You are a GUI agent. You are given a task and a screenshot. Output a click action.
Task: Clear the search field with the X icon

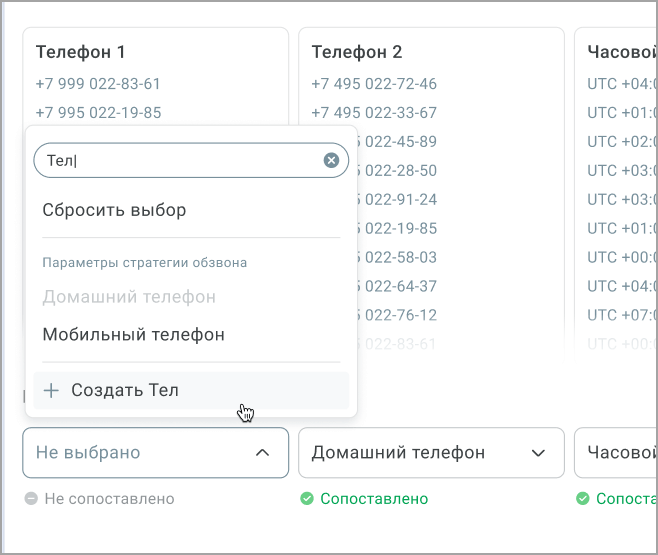click(x=331, y=160)
